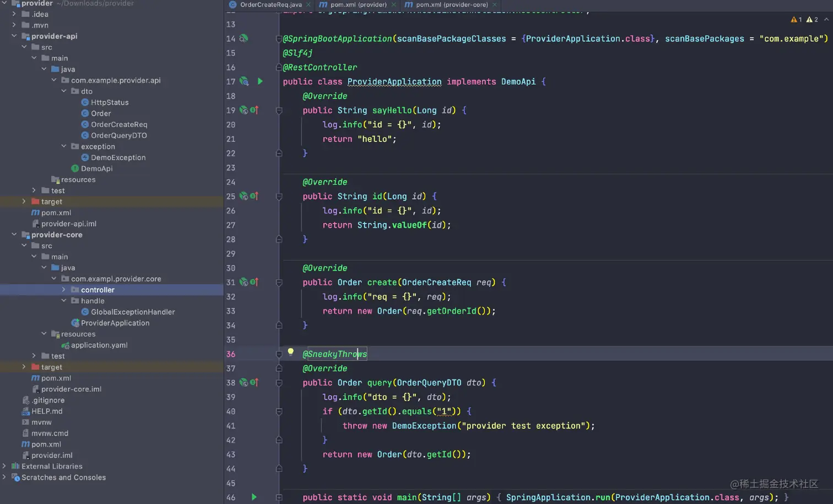Expand target folder under provider-api

click(x=24, y=201)
